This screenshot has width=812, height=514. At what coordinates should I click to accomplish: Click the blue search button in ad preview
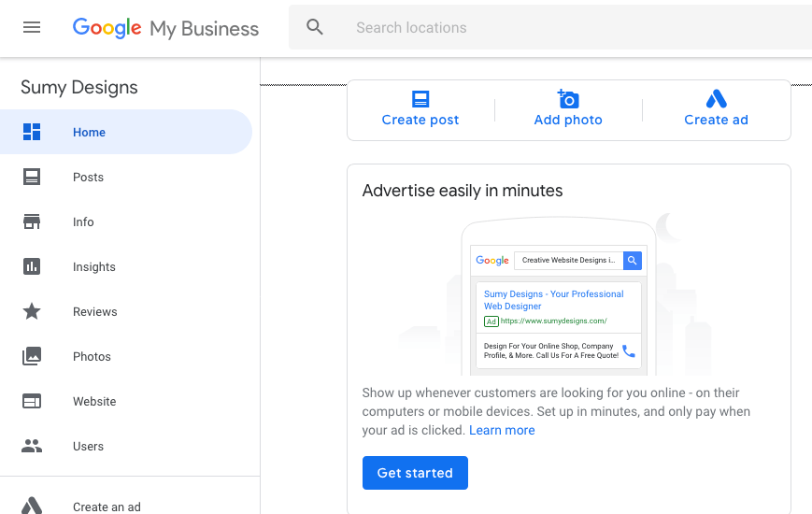click(633, 260)
